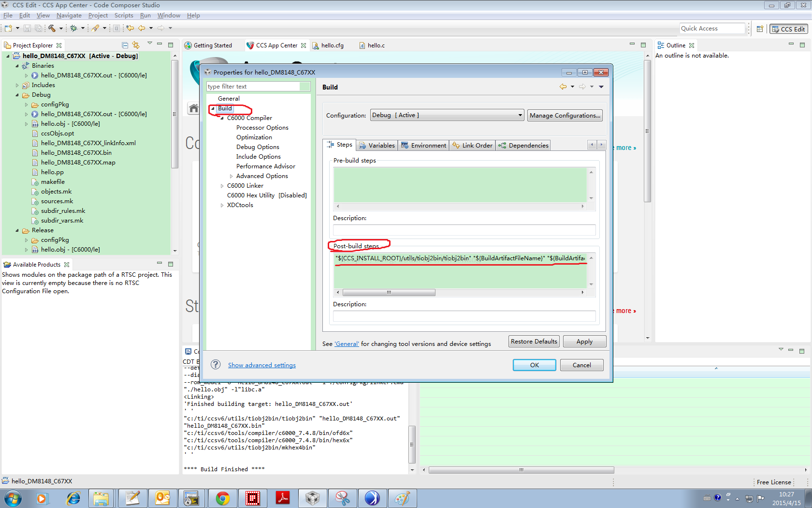Viewport: 812px width, 508px height.
Task: Select Performance Advisor in properties tree
Action: coord(265,166)
